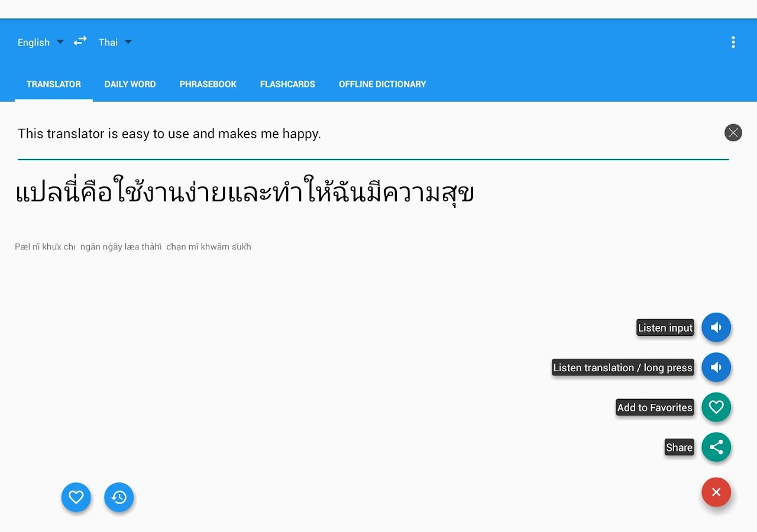Viewport: 757px width, 532px height.
Task: Open the Offline Dictionary tab
Action: [x=383, y=85]
